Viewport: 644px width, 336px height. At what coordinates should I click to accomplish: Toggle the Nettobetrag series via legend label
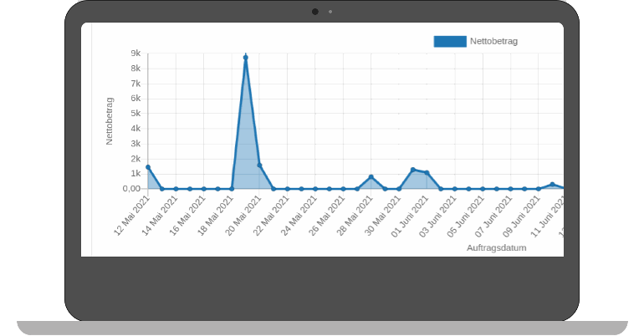495,41
